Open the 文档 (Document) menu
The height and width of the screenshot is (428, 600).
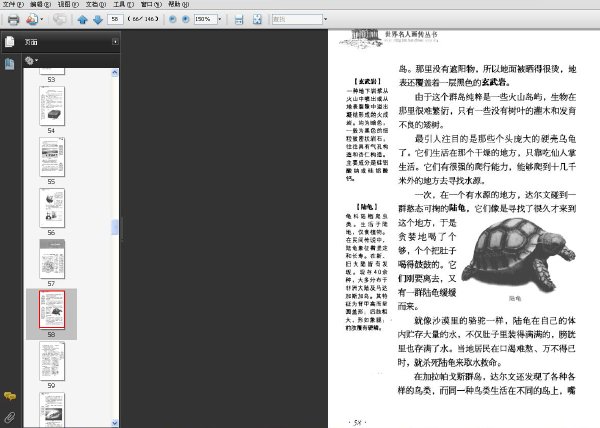(96, 4)
